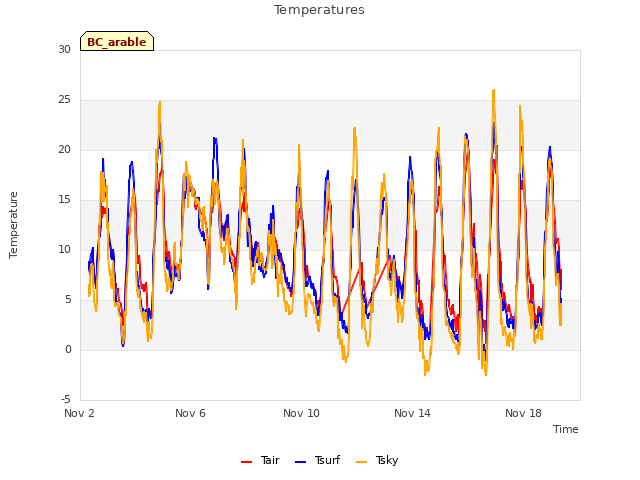Click the Nov 14 axis label
Image resolution: width=640 pixels, height=480 pixels.
pos(412,413)
